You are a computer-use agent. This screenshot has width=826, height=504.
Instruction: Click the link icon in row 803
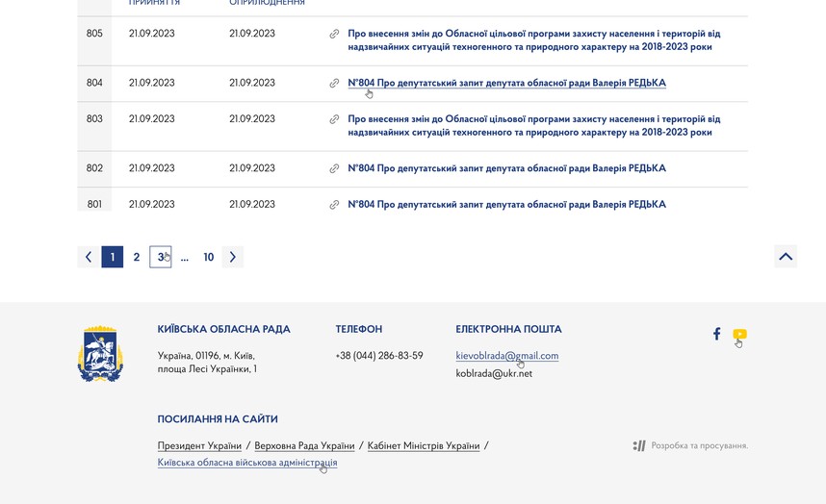point(334,119)
